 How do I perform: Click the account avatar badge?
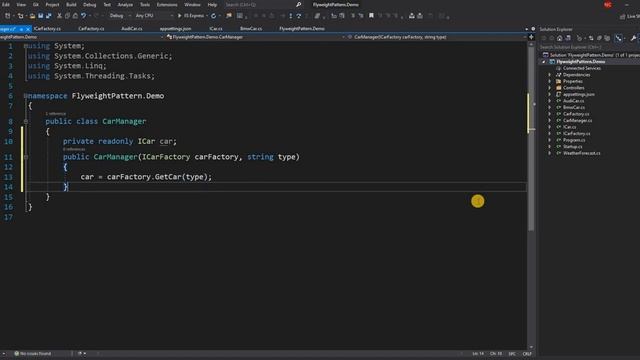tap(608, 5)
